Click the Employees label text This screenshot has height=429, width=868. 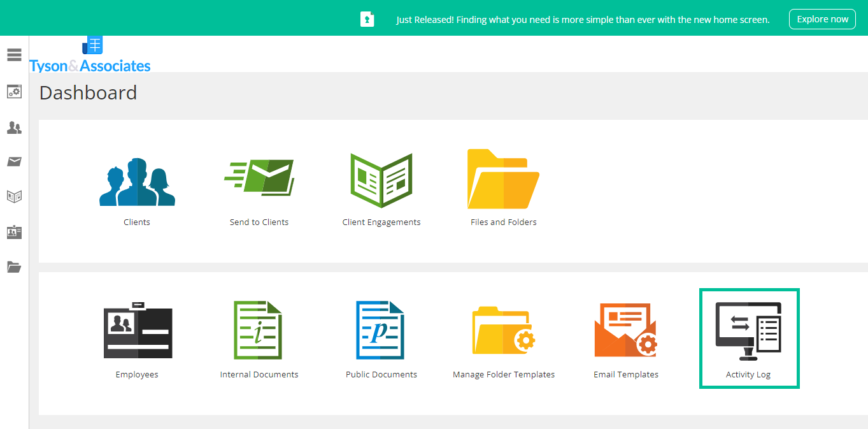(x=137, y=375)
